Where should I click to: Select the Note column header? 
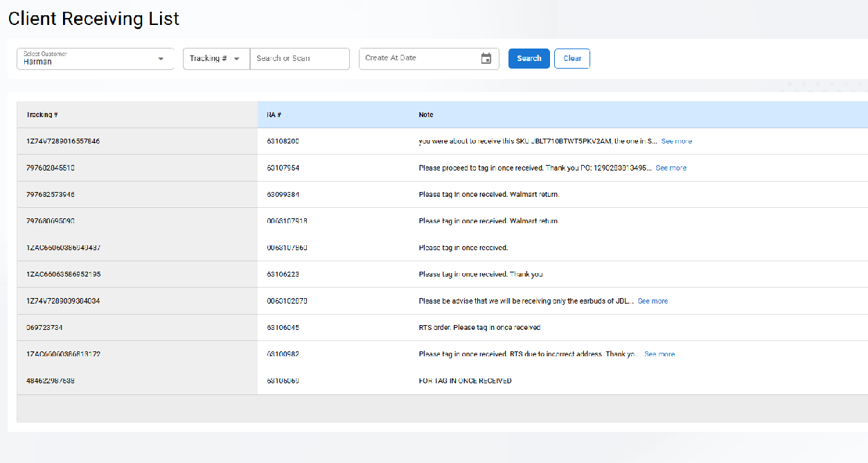(x=426, y=114)
